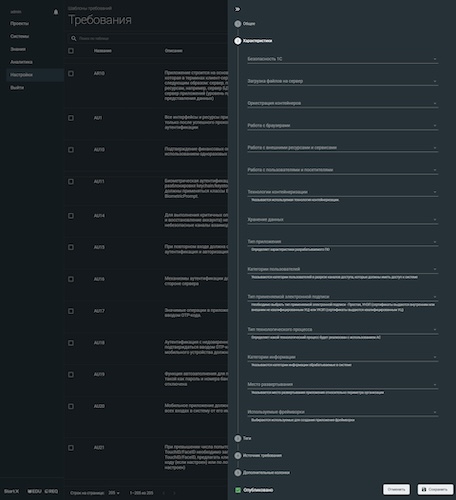Open rows-per-page 205 selector
The image size is (456, 500).
(114, 493)
